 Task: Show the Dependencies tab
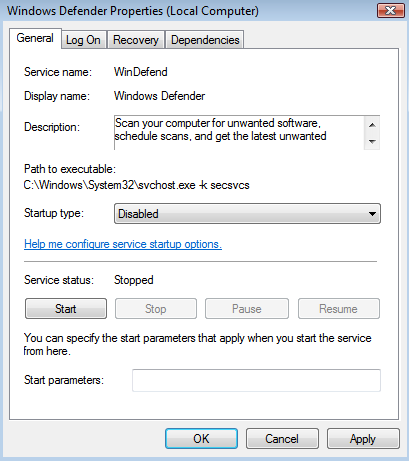[205, 40]
